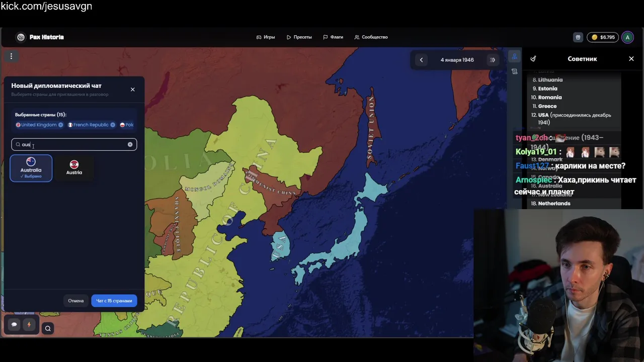This screenshot has height=362, width=644.
Task: Select the Austria country card
Action: coord(74,168)
